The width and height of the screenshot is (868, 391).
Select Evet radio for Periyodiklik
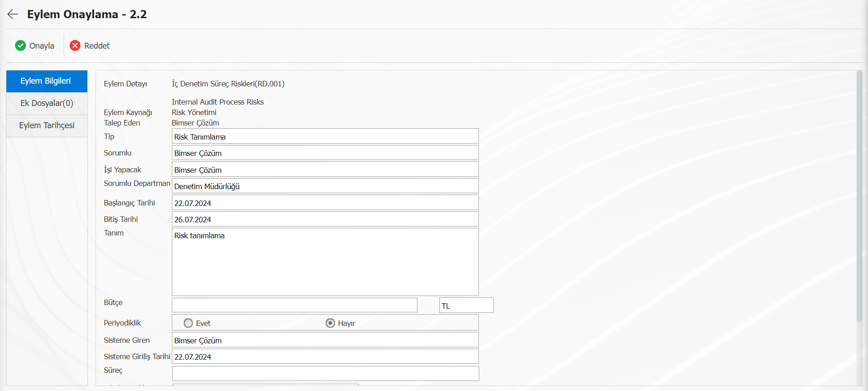(x=188, y=323)
